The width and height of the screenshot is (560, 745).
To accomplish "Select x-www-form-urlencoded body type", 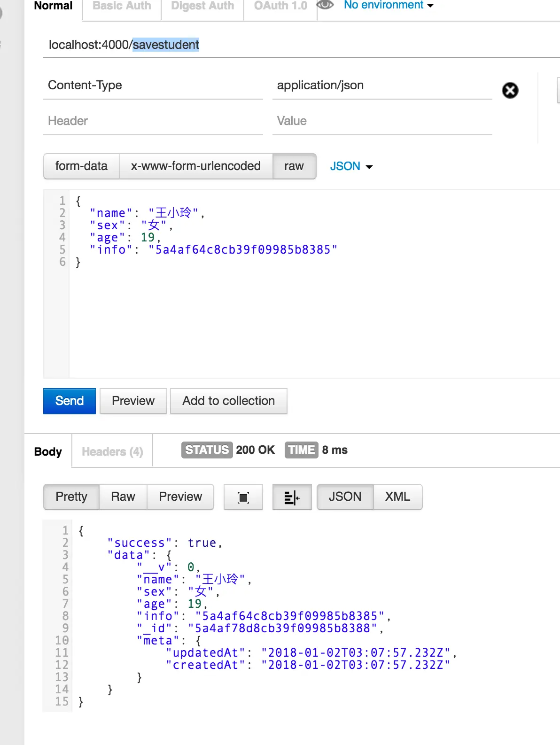I will [x=196, y=166].
